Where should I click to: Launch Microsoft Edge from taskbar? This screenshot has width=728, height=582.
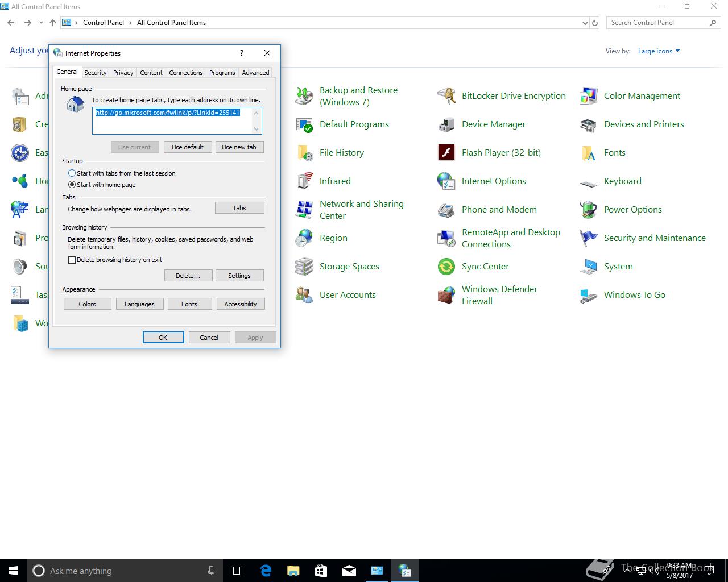[265, 571]
